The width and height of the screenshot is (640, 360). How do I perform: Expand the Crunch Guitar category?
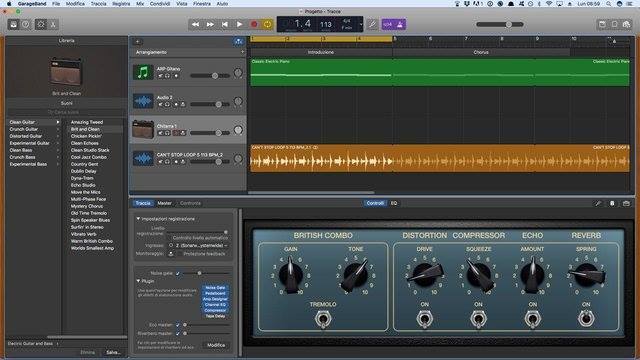(x=58, y=129)
